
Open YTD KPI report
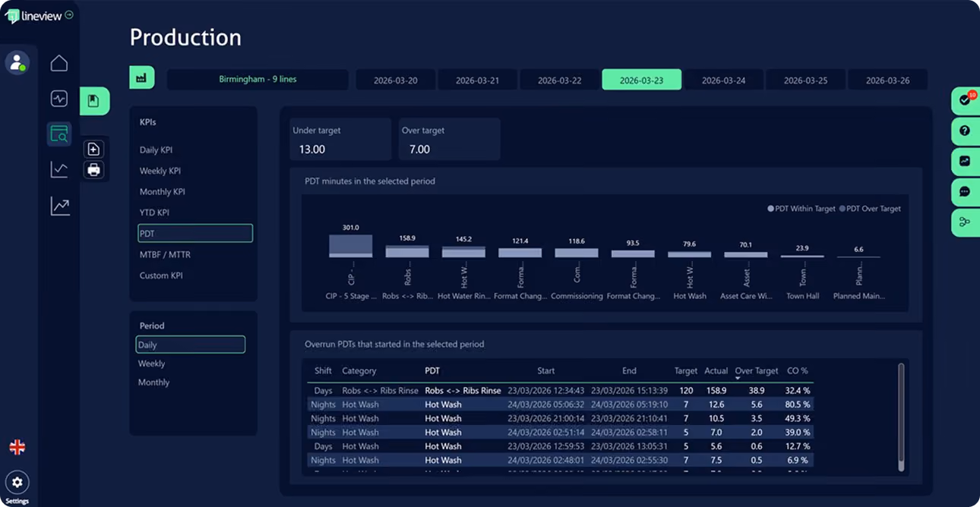click(154, 213)
